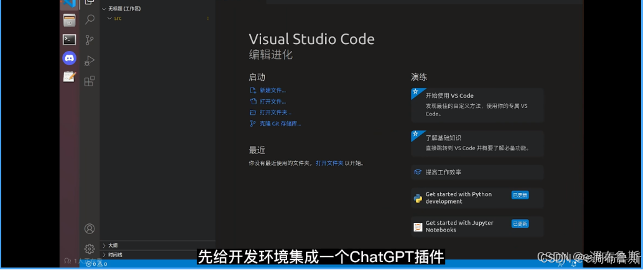This screenshot has width=644, height=270.
Task: Click the folder icon next to 打开文件夹
Action: (x=253, y=112)
